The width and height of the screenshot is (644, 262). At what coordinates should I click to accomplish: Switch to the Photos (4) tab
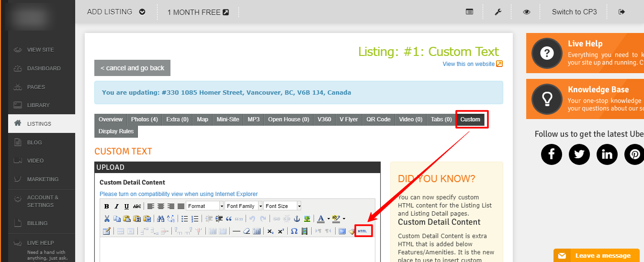pos(145,120)
